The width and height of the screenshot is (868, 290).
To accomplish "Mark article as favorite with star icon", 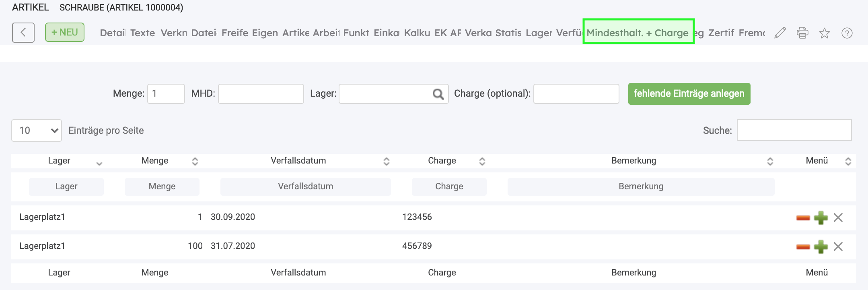I will coord(825,33).
